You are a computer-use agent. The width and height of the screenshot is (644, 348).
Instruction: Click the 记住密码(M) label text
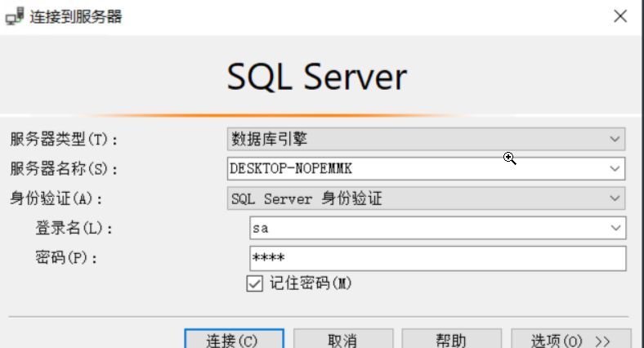click(311, 283)
